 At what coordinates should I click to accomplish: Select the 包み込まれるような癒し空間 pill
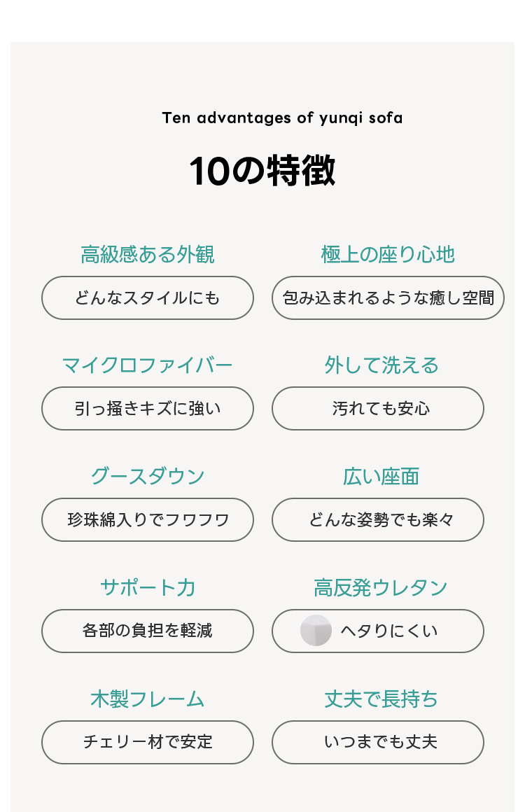click(388, 298)
